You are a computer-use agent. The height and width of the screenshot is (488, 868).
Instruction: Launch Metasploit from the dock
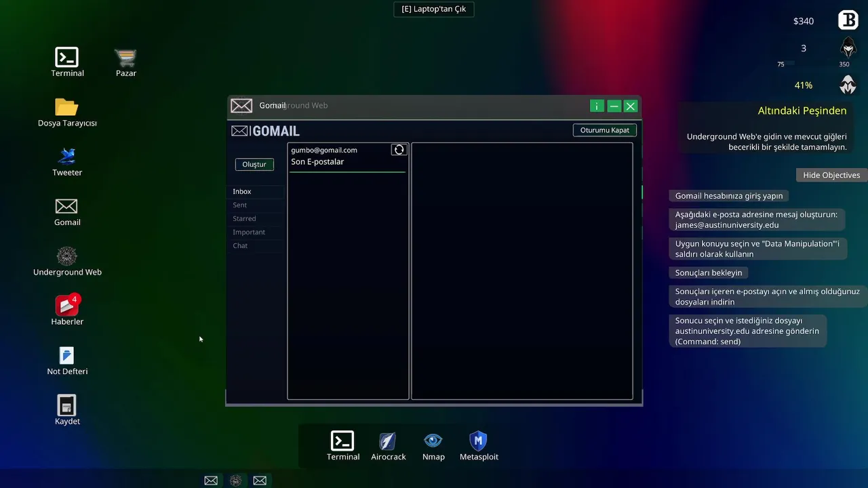point(479,441)
